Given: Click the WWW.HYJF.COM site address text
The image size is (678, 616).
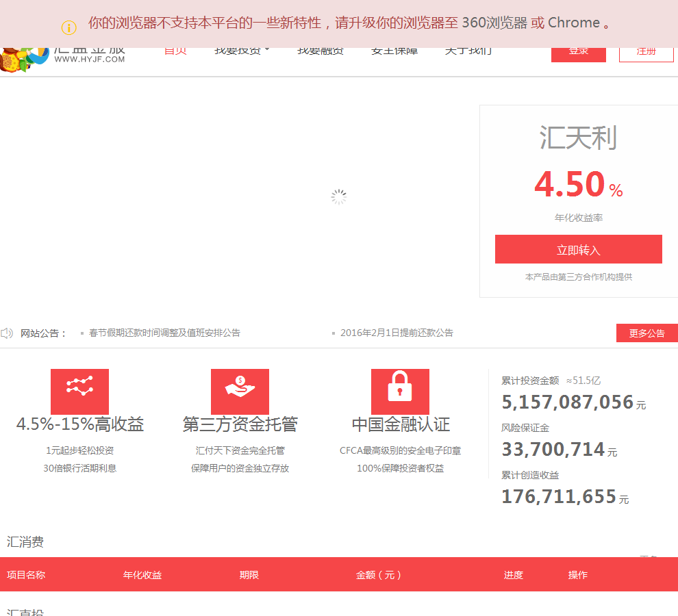Looking at the screenshot, I should (x=90, y=60).
